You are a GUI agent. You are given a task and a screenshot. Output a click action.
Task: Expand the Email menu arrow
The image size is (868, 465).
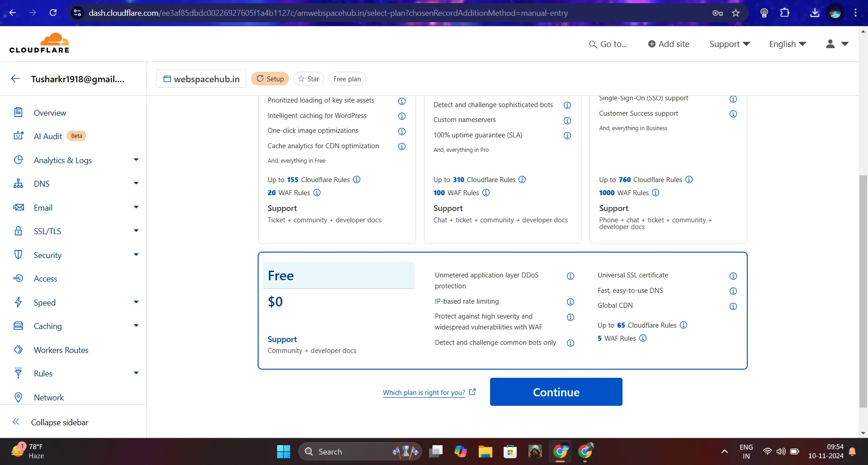click(x=136, y=207)
